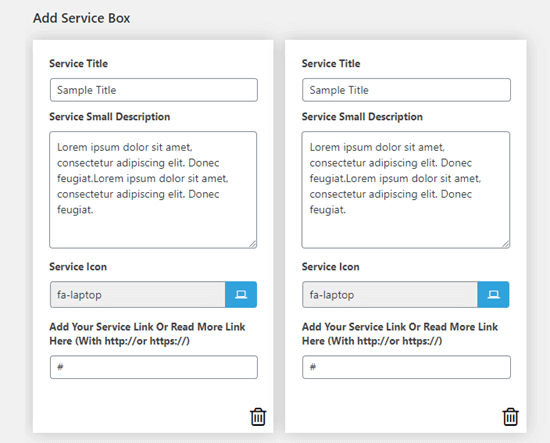Click the service link field in second box

click(x=406, y=367)
